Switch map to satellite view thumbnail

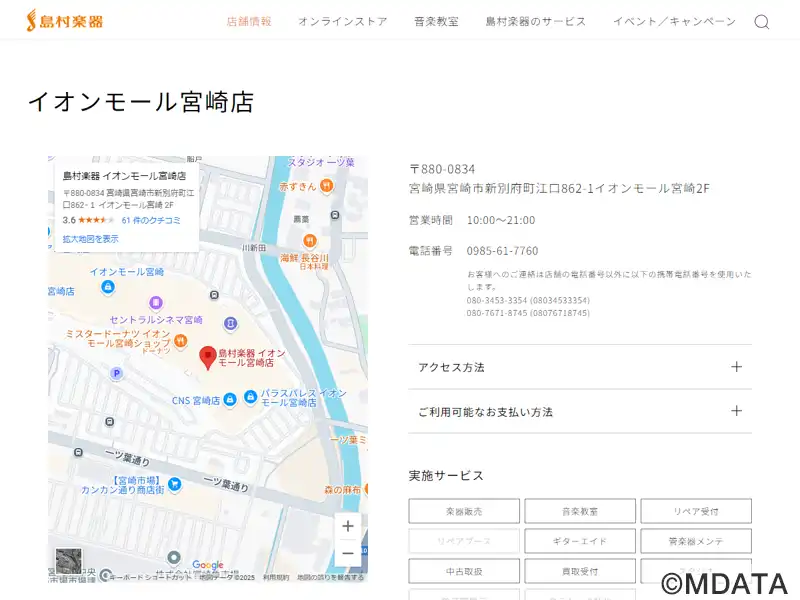coord(68,561)
